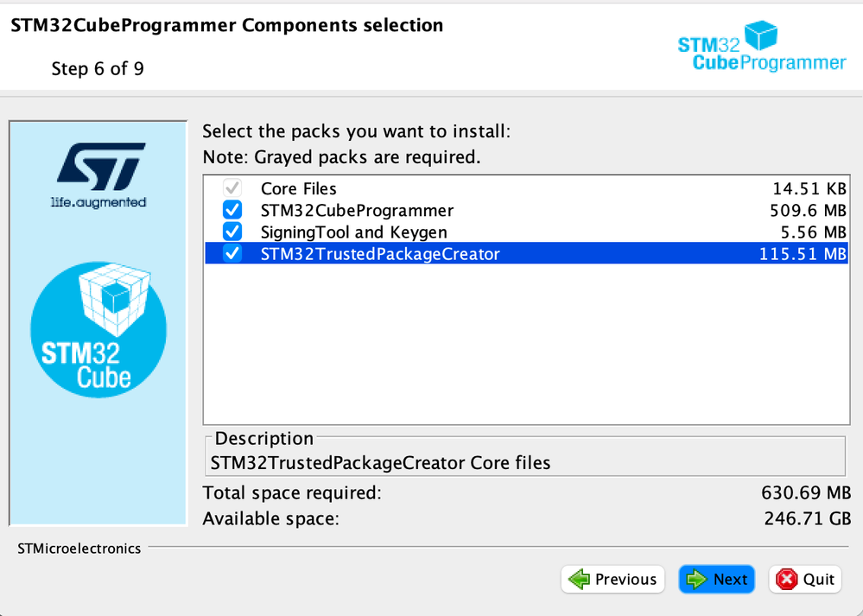
Task: Select the SigningTool and Keygen row label
Action: tap(354, 232)
